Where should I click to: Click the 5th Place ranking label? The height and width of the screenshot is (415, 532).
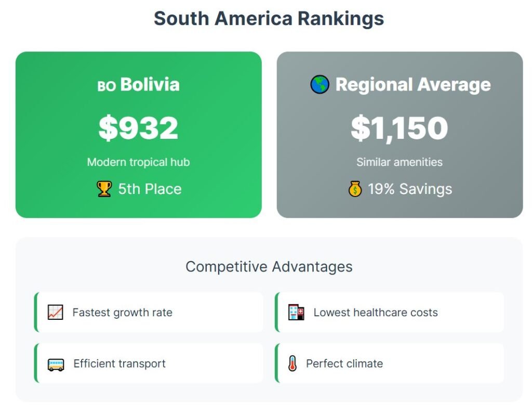(x=150, y=189)
